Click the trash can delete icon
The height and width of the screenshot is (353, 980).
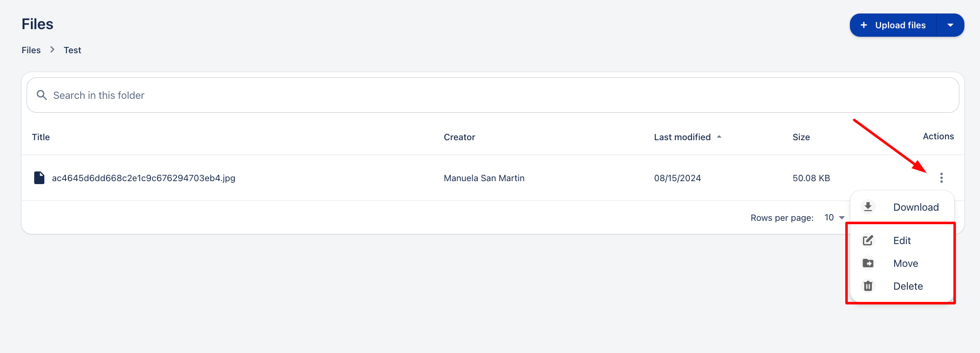click(x=868, y=286)
